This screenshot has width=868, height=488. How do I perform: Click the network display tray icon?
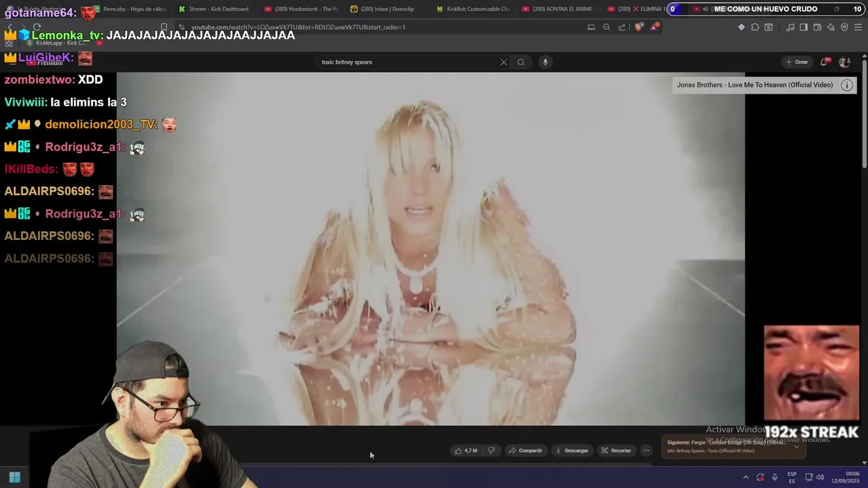tap(808, 477)
